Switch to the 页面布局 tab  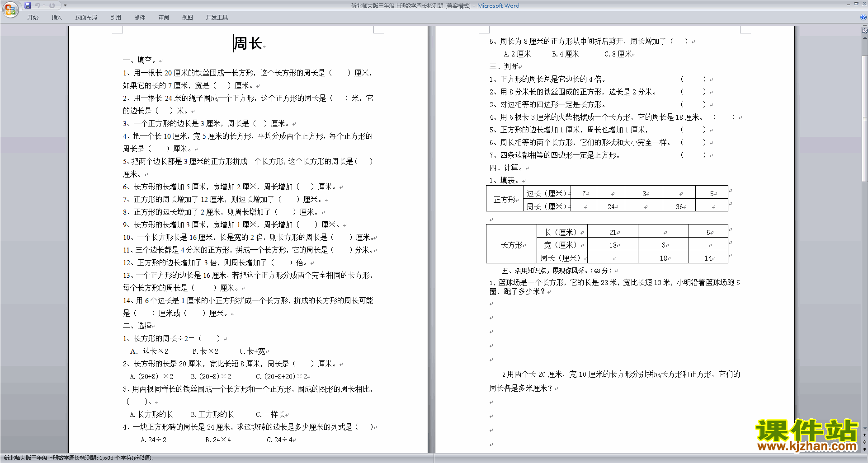click(86, 18)
